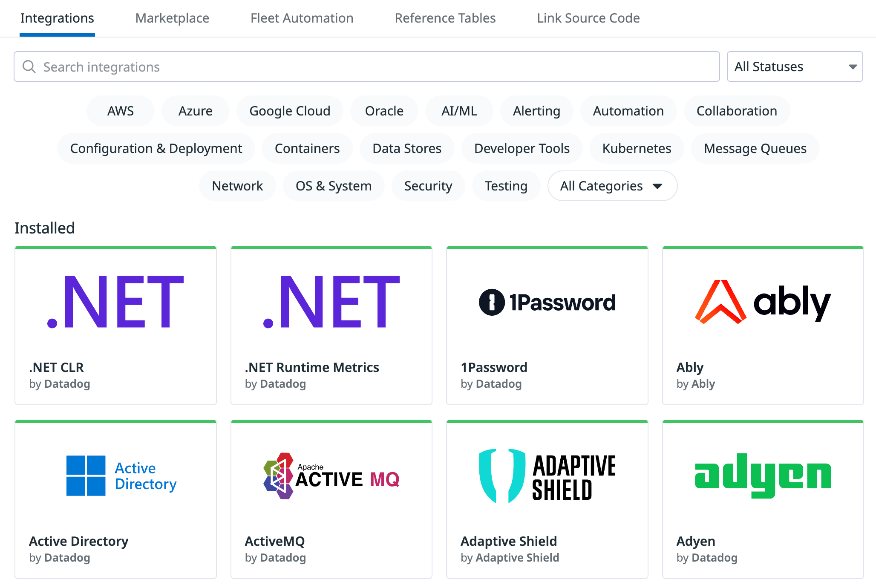Open the Adaptive Shield logo tile
Screen dimensions: 876x588
click(x=547, y=476)
